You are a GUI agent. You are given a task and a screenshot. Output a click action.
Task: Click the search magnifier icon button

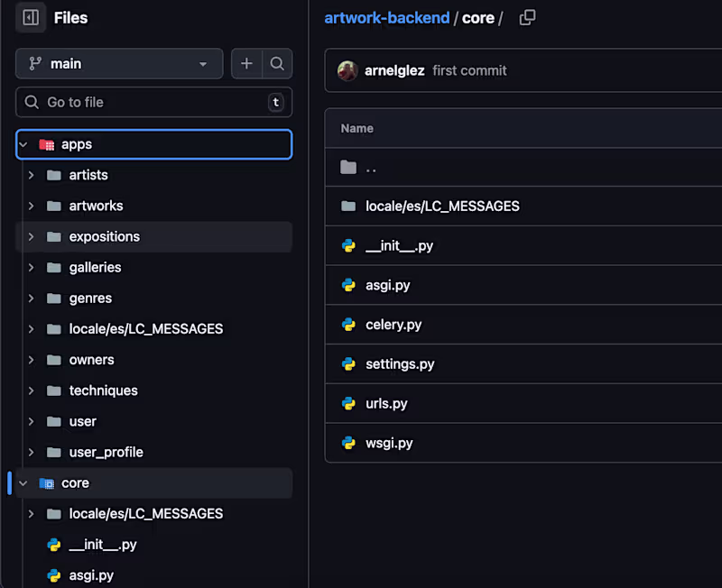coord(277,64)
